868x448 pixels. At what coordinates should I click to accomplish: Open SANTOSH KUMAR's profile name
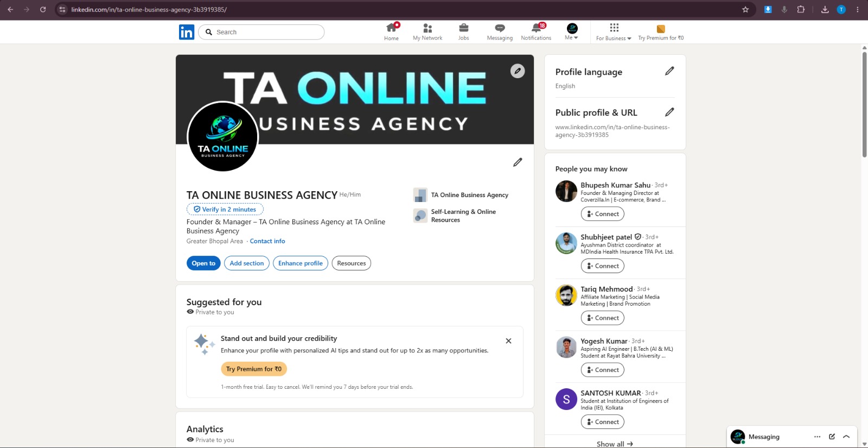(x=611, y=393)
